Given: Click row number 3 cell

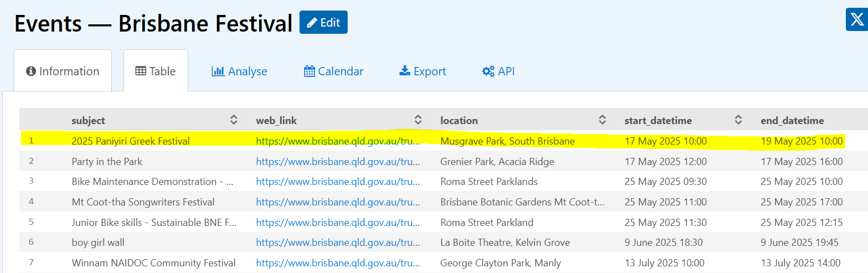Looking at the screenshot, I should point(32,182).
